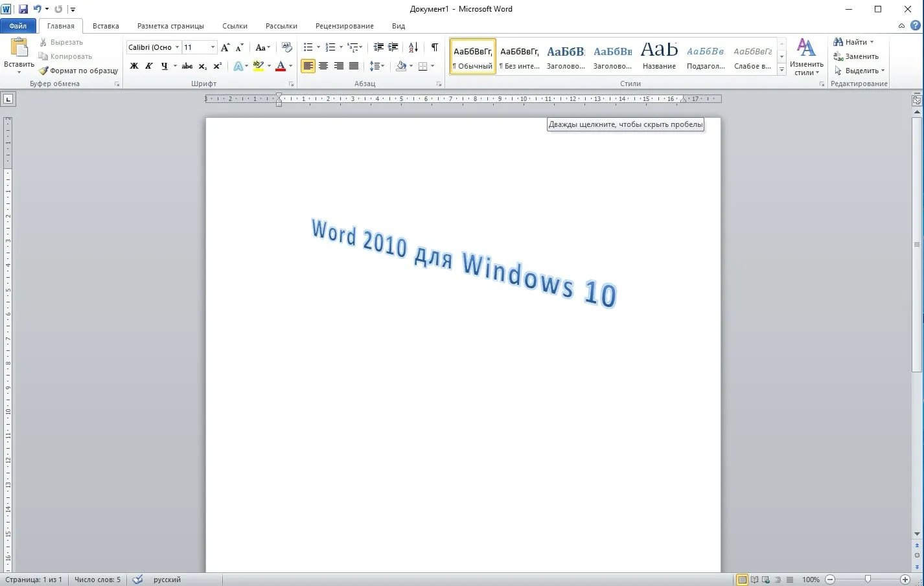924x586 pixels.
Task: Click the zoom slider handle
Action: tap(868, 580)
